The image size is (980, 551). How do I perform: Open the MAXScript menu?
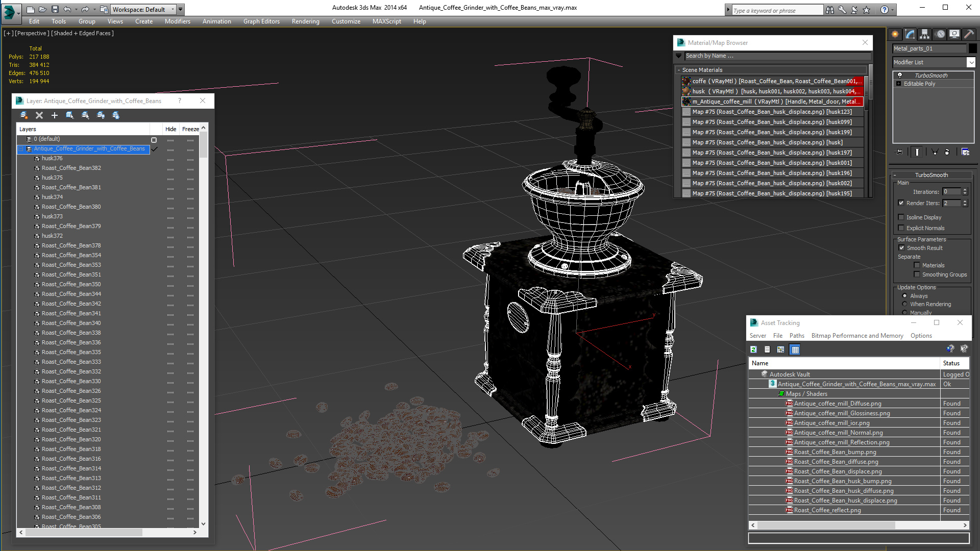tap(386, 21)
